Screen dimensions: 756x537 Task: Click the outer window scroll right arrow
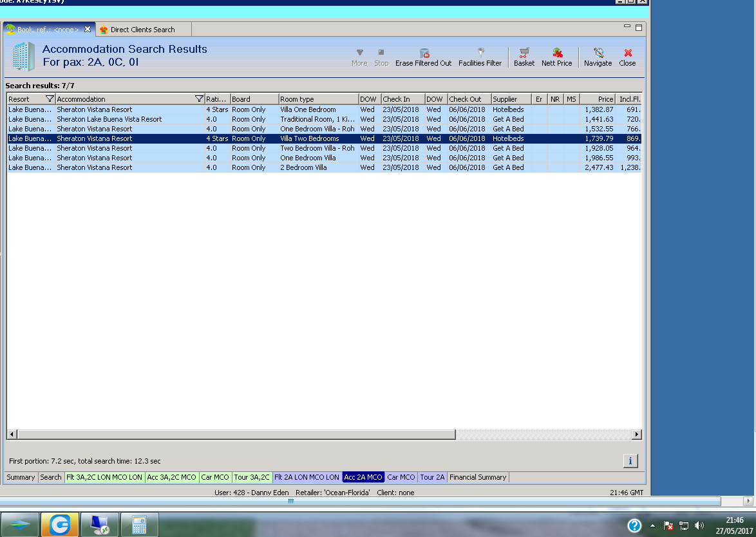(748, 502)
